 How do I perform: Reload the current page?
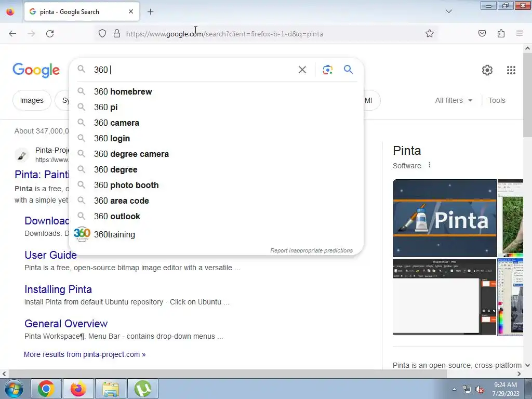click(x=50, y=34)
